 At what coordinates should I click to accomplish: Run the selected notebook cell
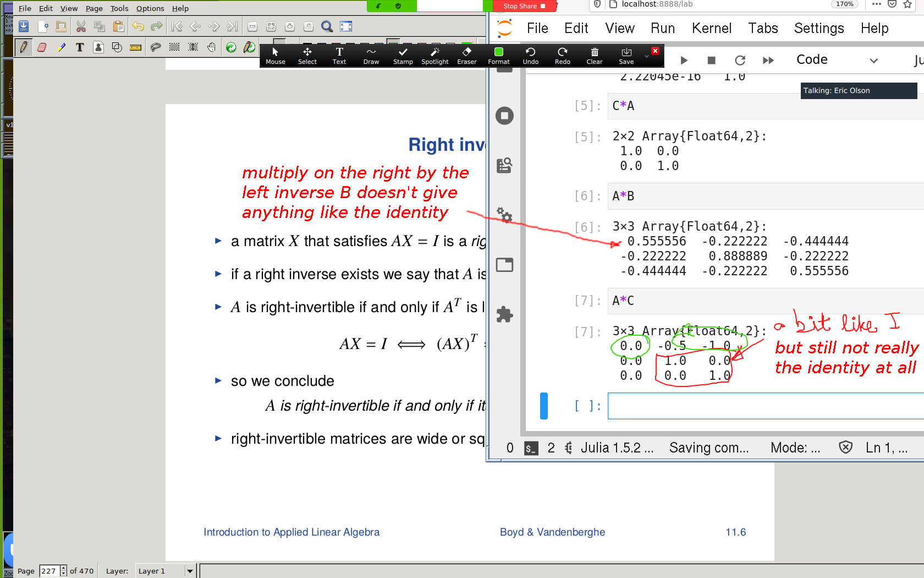pyautogui.click(x=684, y=60)
